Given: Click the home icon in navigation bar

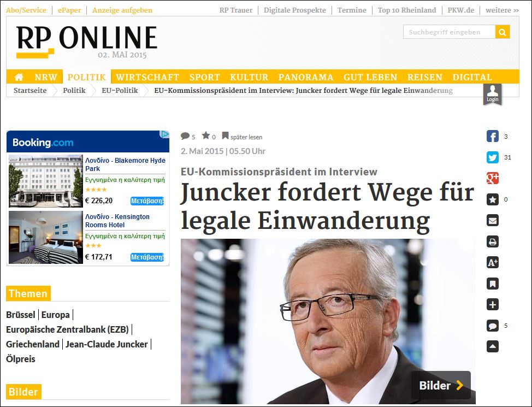Looking at the screenshot, I should point(19,77).
